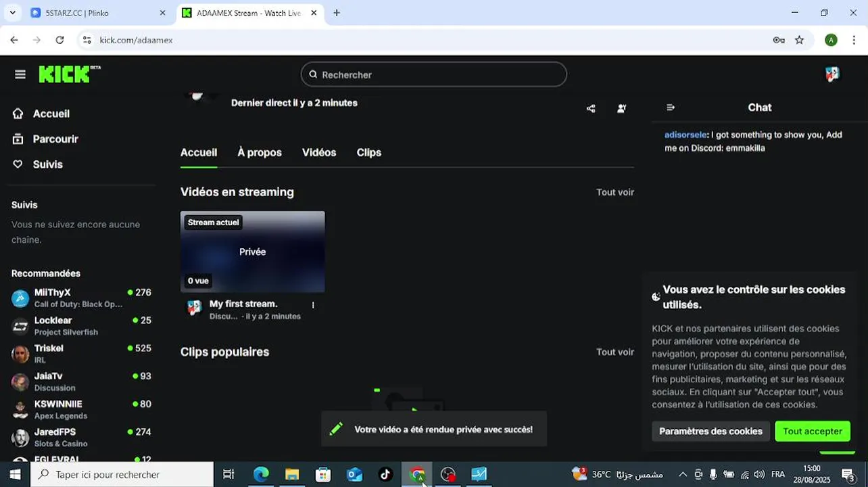Open JaredFPS recommended channel
The width and height of the screenshot is (868, 487).
click(81, 437)
